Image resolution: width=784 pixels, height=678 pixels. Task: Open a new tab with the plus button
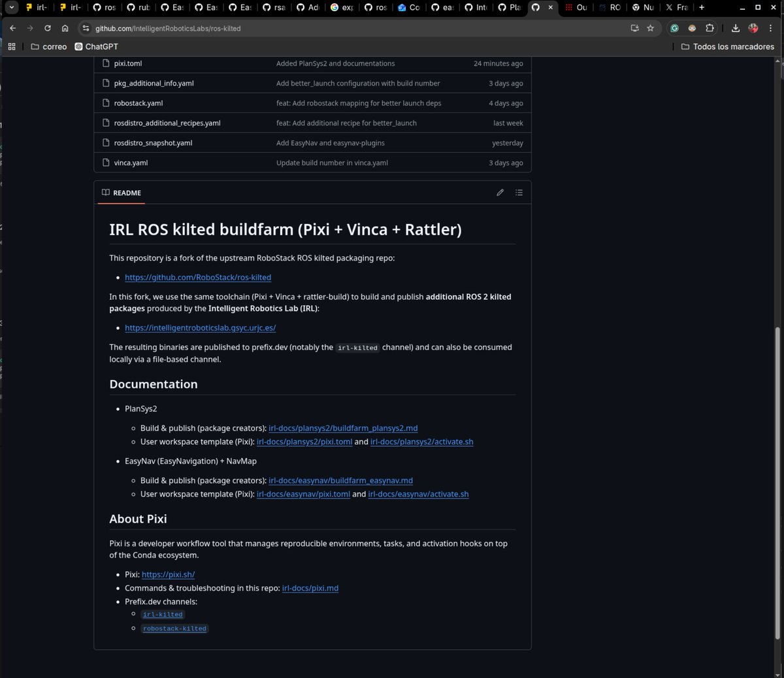(x=702, y=8)
